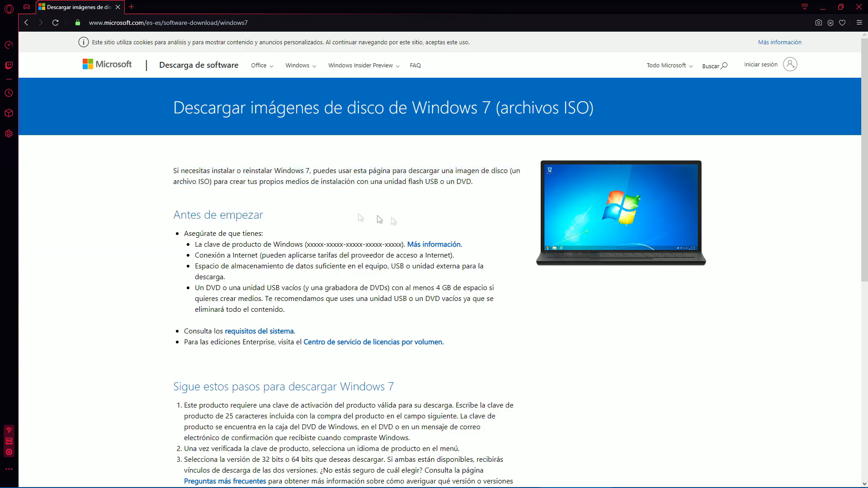Click the 'Antes de empezar' heading
868x488 pixels.
(218, 215)
